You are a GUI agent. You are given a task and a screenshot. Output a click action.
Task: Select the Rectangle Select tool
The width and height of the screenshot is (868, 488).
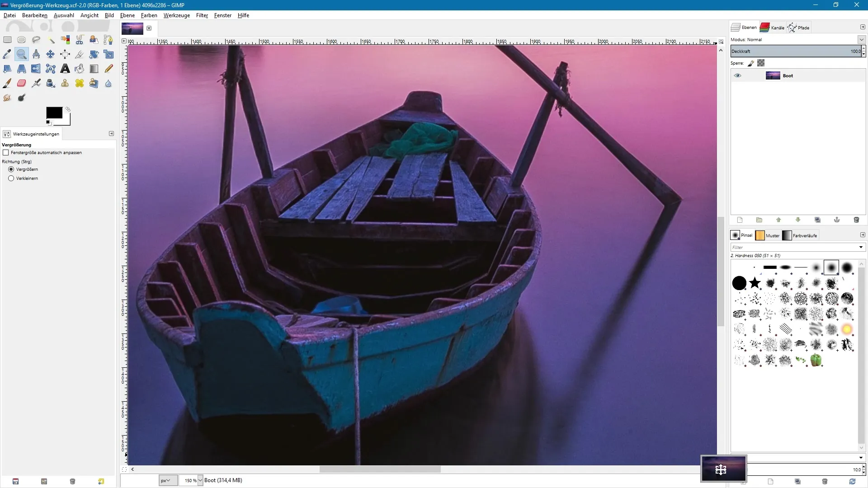click(x=7, y=40)
